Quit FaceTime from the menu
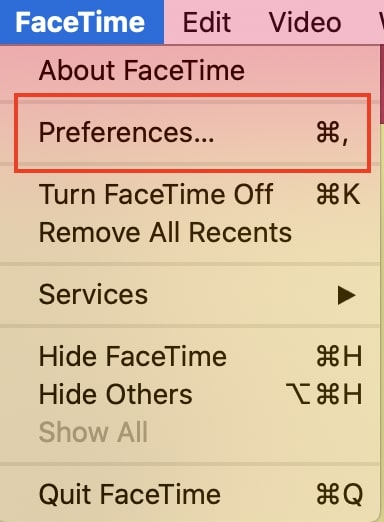The height and width of the screenshot is (522, 384). 190,494
